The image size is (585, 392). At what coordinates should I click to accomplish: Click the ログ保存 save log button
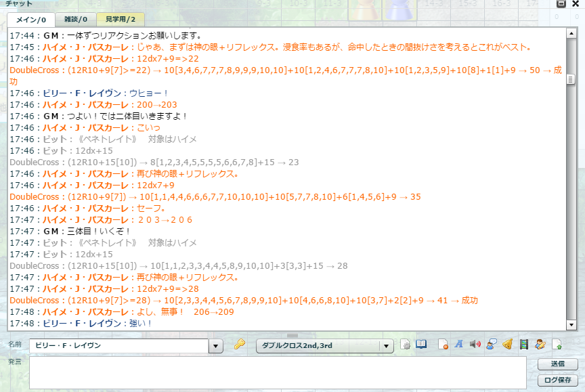(x=559, y=380)
